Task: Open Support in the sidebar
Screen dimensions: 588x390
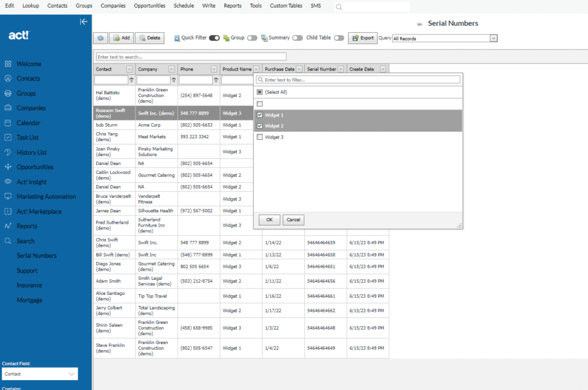Action: click(27, 271)
